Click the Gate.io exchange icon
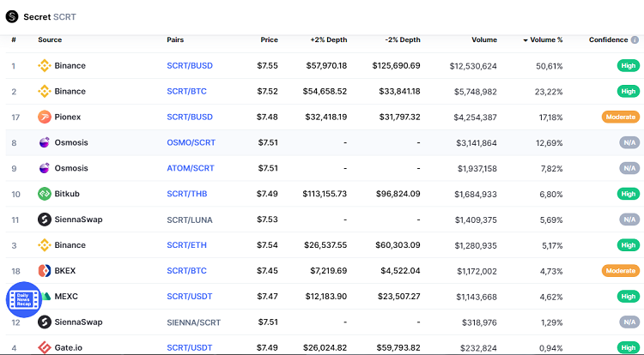Image resolution: width=644 pixels, height=355 pixels. pyautogui.click(x=45, y=347)
